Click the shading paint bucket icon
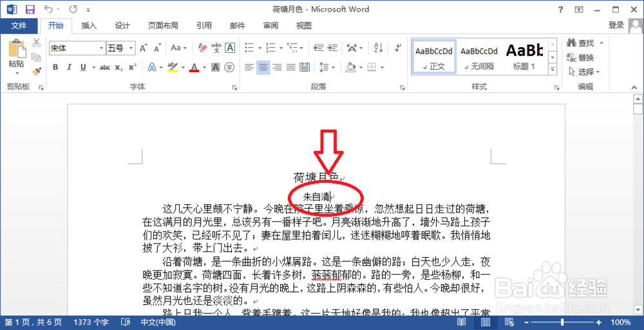The height and width of the screenshot is (330, 644). (x=351, y=67)
